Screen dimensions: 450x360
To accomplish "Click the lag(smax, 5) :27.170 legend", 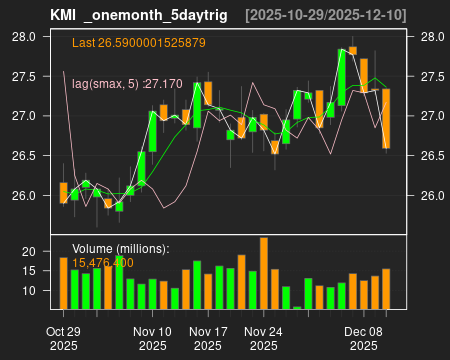I will click(x=127, y=84).
